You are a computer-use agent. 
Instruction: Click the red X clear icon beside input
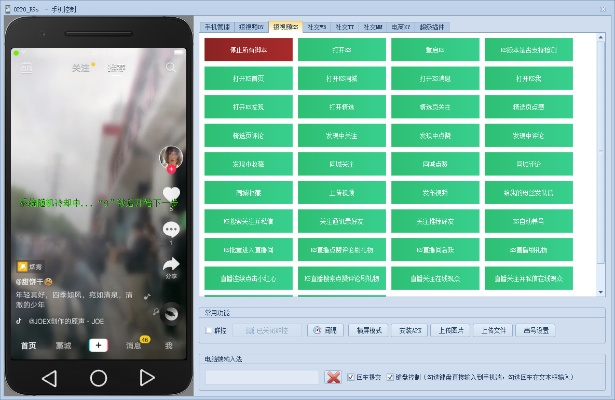pos(333,377)
